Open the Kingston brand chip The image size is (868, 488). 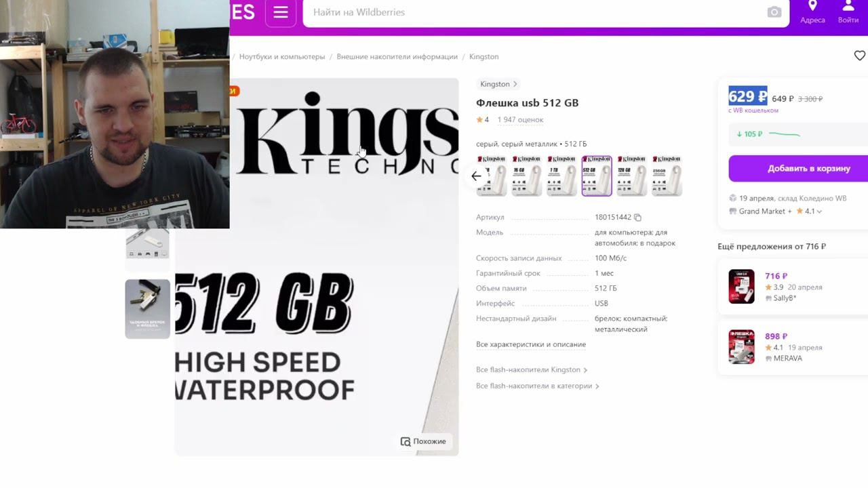[x=498, y=84]
